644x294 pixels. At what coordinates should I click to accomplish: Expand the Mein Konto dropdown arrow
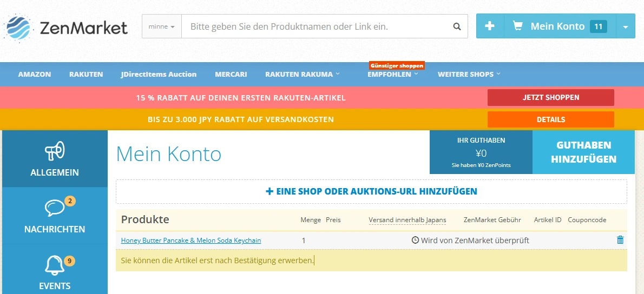click(626, 26)
